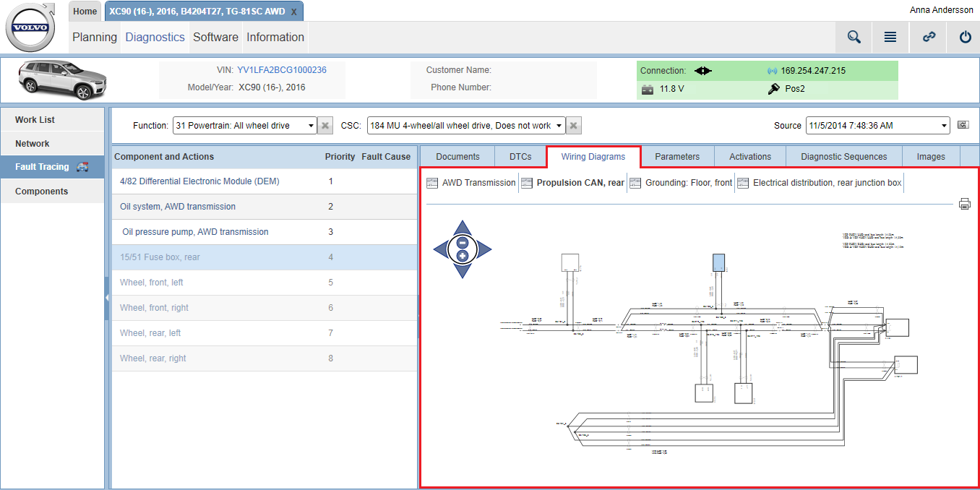
Task: Show the Grounding: Floor, front diagram
Action: pos(688,183)
